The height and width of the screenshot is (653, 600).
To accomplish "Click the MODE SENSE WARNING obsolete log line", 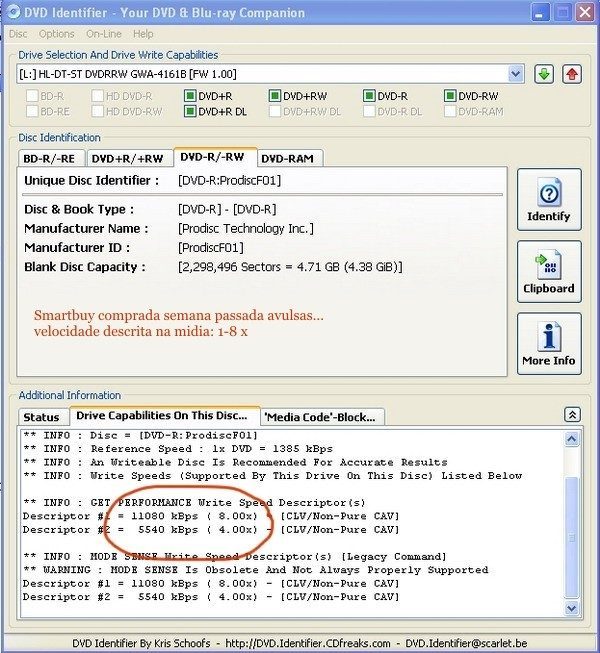I will coord(256,570).
